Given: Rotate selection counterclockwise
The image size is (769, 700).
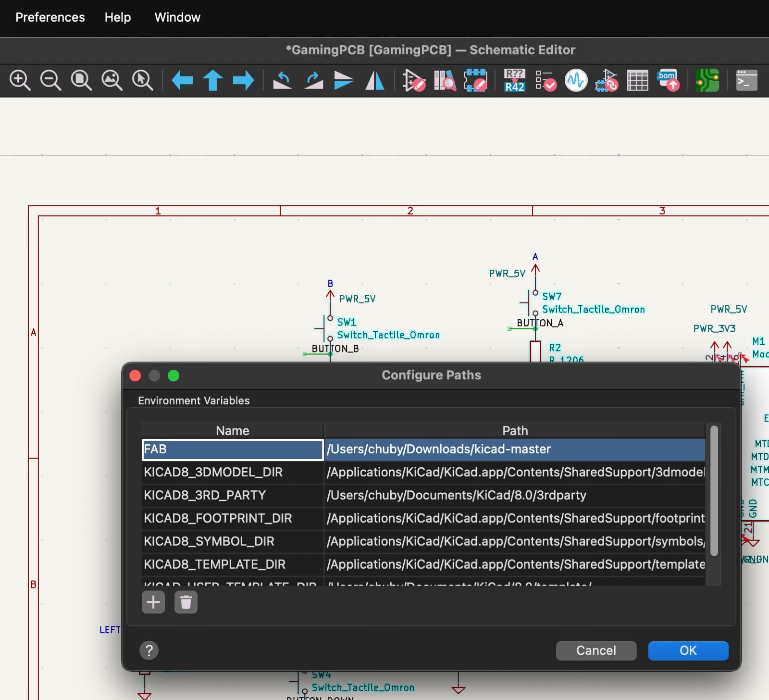Looking at the screenshot, I should tap(283, 80).
